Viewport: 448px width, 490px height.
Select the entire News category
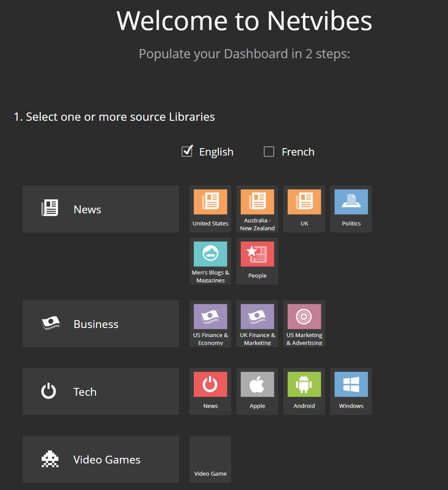point(101,209)
